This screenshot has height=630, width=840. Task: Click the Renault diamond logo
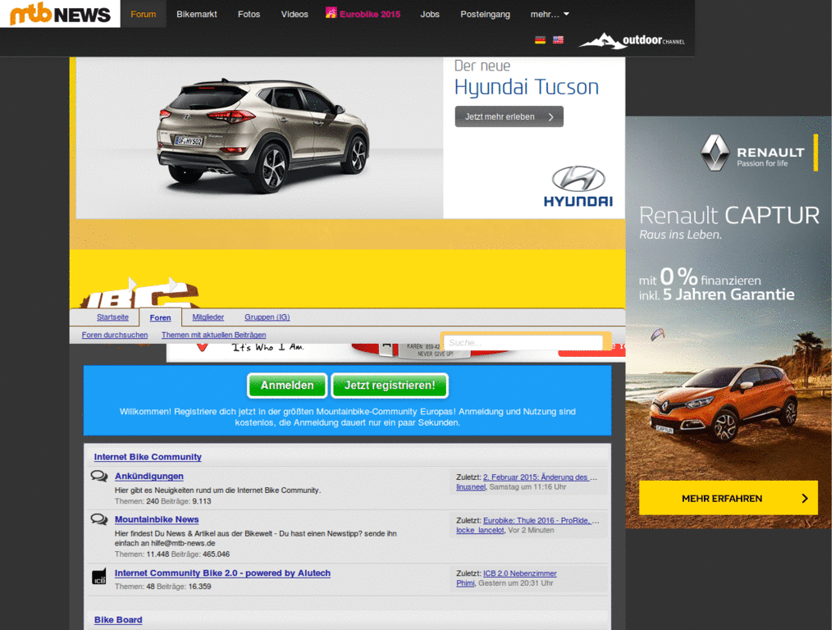[x=715, y=153]
